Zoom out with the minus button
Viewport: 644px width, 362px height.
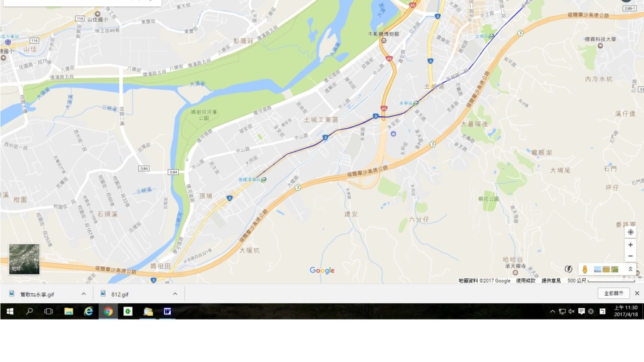(x=630, y=256)
